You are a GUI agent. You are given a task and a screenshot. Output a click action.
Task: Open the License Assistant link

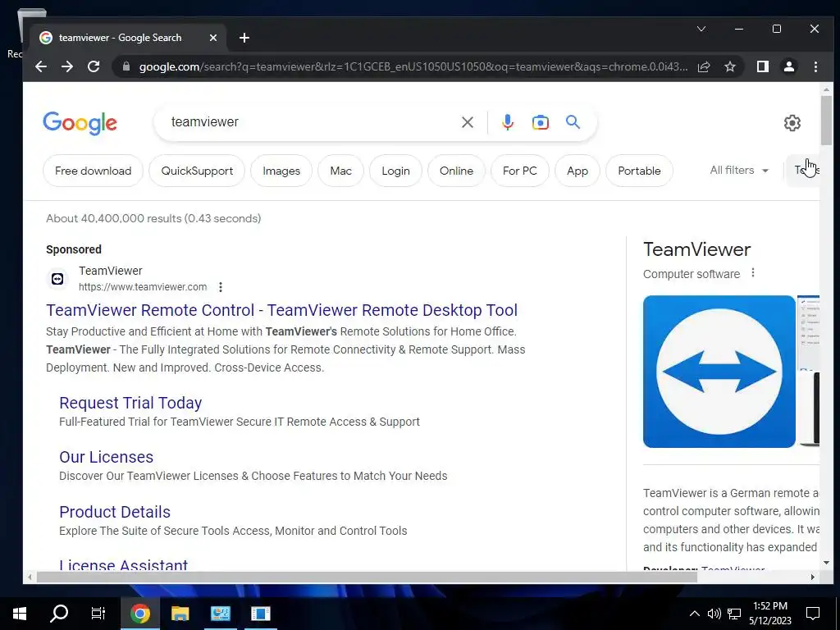(x=123, y=564)
